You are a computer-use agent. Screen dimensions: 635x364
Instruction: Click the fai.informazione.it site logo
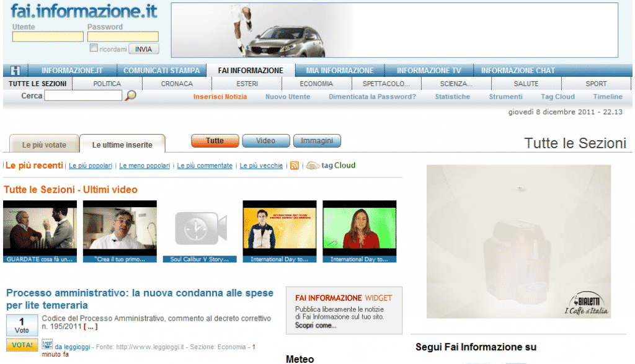[84, 11]
